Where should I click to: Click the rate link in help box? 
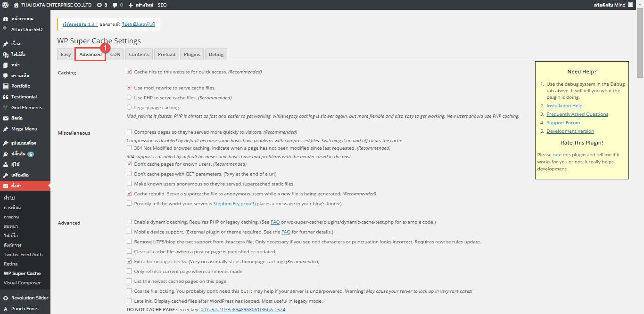click(557, 155)
